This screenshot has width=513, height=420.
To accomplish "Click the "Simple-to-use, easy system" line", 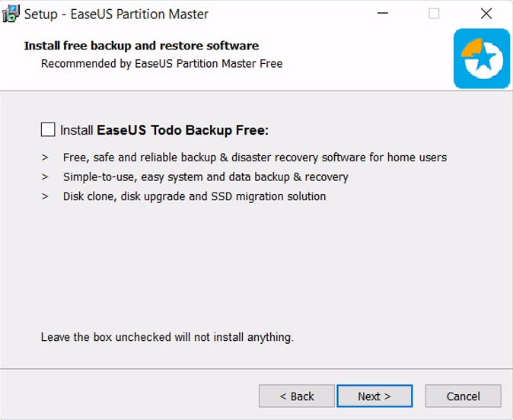I will [x=206, y=177].
